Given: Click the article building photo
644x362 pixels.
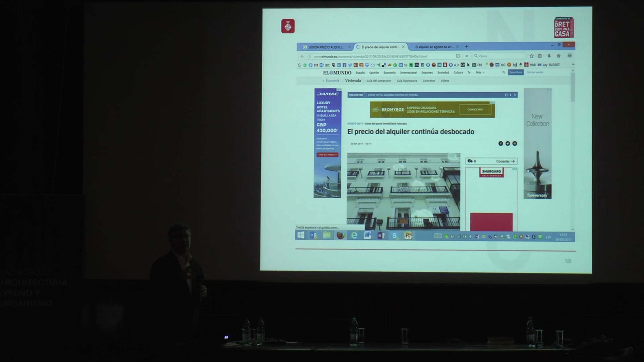Looking at the screenshot, I should click(x=403, y=192).
